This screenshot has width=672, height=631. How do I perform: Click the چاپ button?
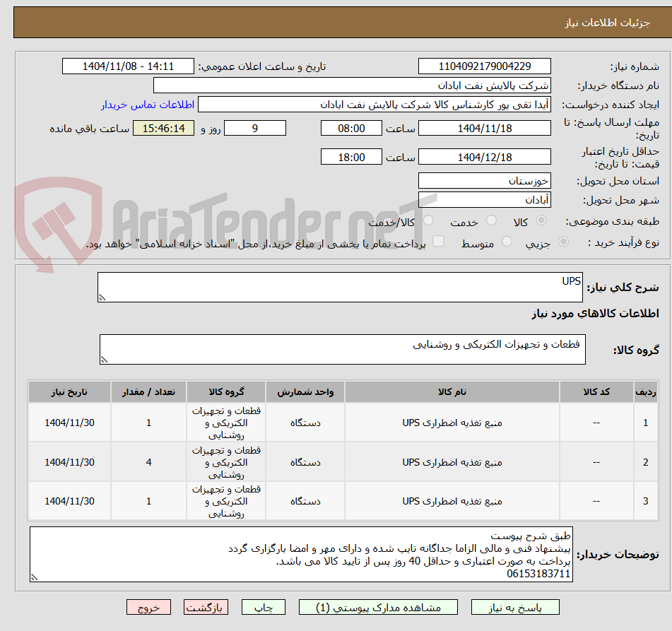tap(263, 607)
